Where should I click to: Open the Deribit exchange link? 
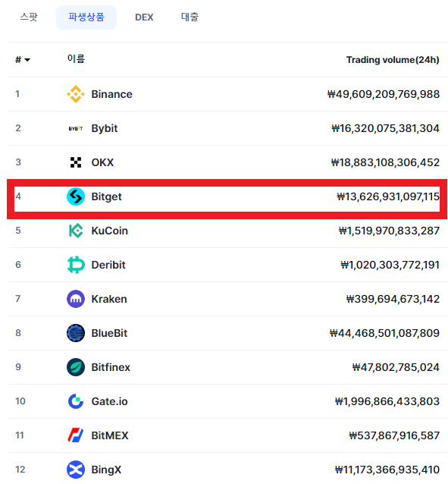tap(108, 265)
